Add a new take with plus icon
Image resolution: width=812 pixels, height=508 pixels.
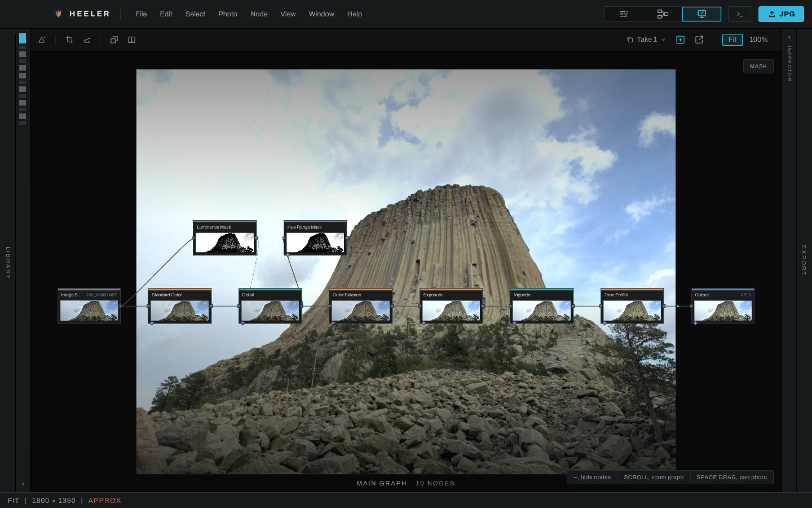point(680,40)
